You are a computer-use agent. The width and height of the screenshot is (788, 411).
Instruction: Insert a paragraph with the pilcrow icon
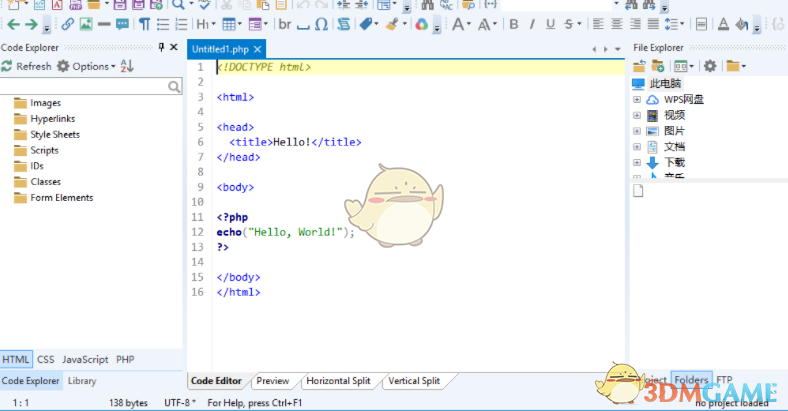[x=145, y=24]
